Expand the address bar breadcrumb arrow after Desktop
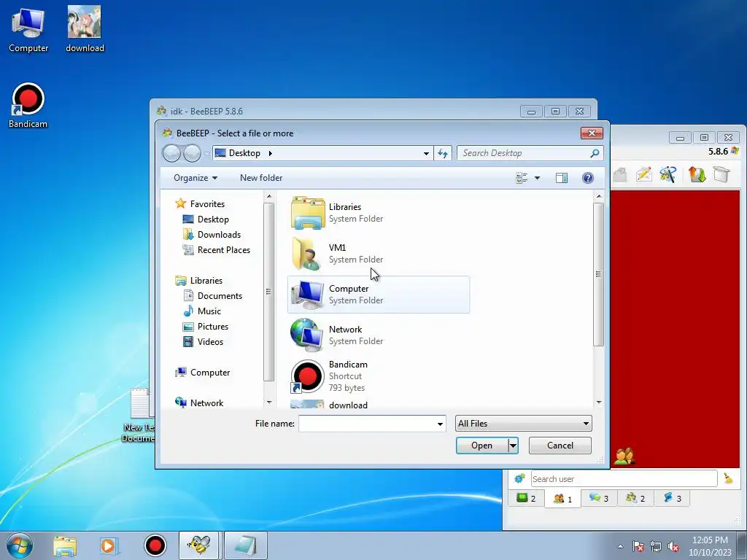 click(270, 153)
